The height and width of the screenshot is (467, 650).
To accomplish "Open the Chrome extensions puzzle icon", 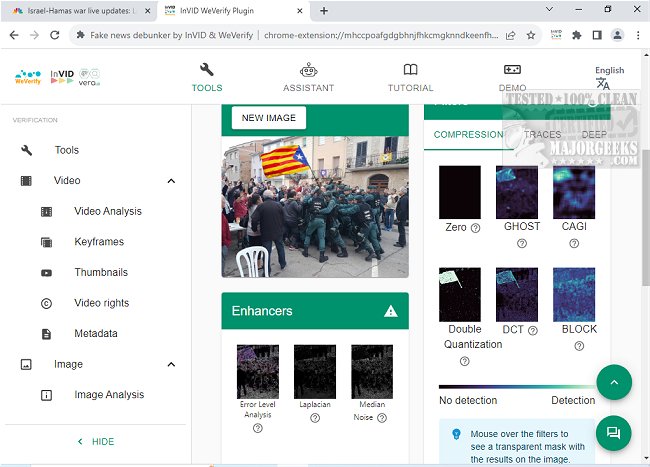I will click(576, 35).
